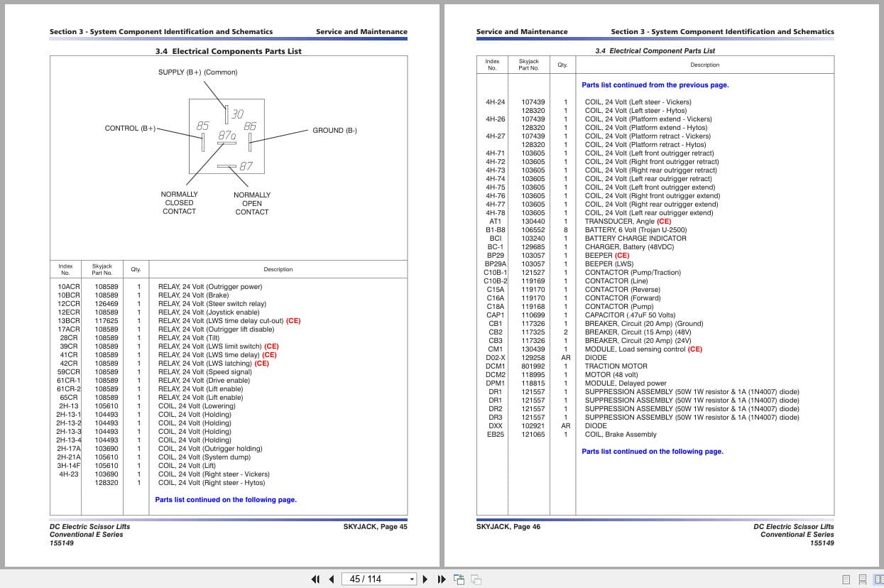Click 'Parts list continued on the following page.' on page 45

(x=226, y=500)
